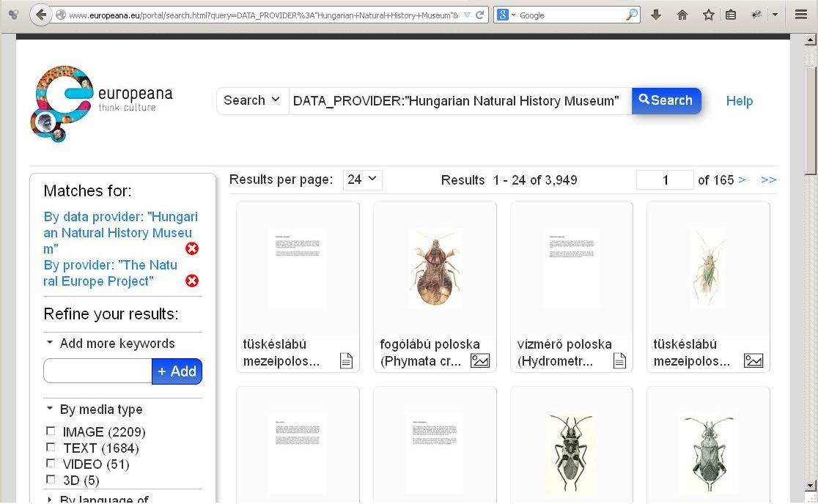Click the extension icon left of back button
The width and height of the screenshot is (818, 504).
point(14,15)
